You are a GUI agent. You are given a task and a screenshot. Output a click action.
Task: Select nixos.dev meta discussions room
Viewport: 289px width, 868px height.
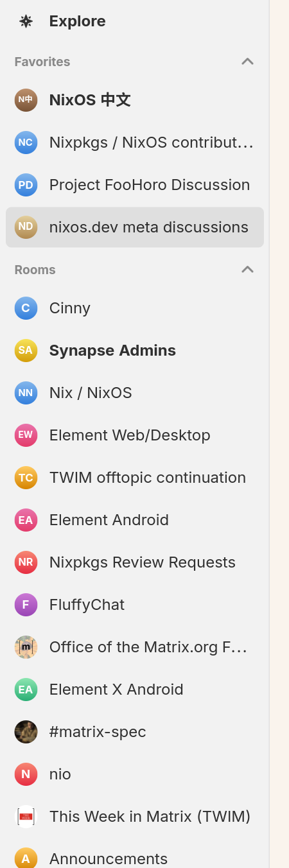click(x=135, y=227)
